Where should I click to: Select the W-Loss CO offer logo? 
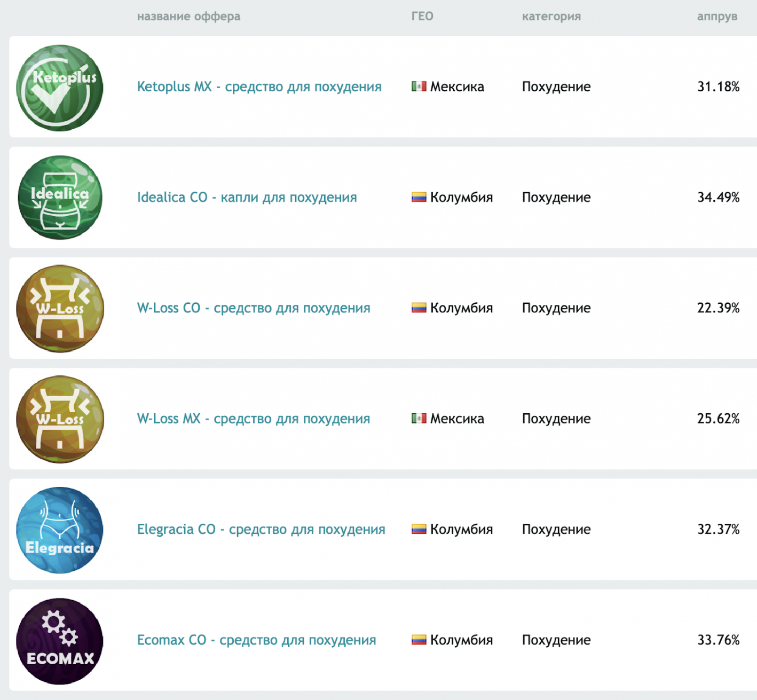60,309
